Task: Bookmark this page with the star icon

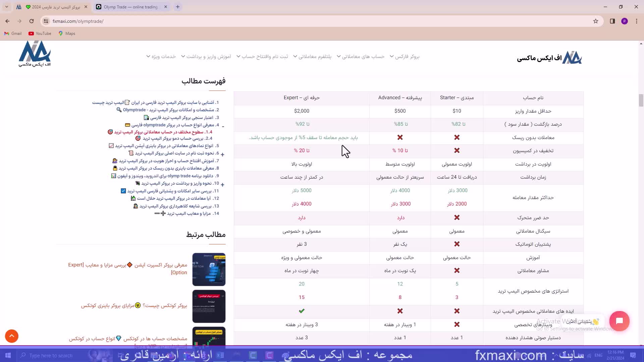Action: click(x=596, y=21)
